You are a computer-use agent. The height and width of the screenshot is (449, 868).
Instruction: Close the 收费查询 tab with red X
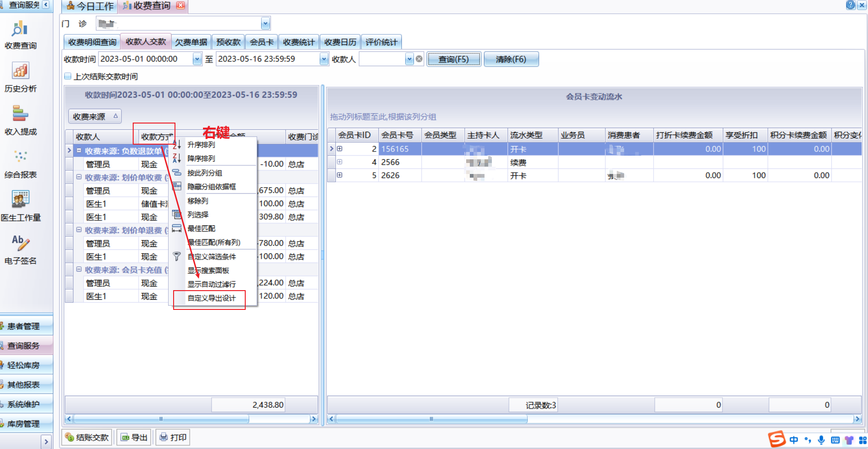coord(180,6)
